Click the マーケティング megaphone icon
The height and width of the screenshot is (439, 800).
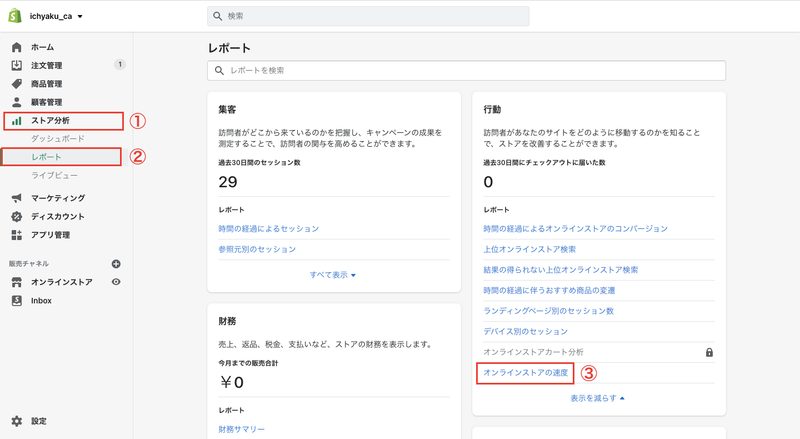[x=16, y=198]
